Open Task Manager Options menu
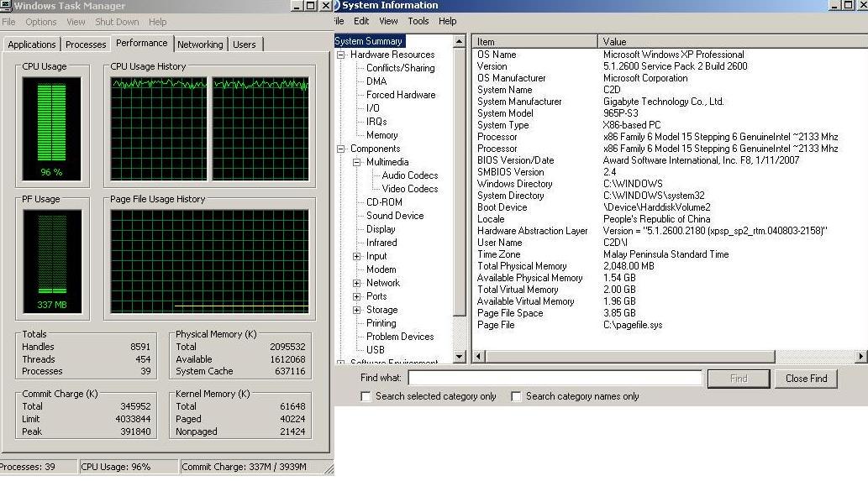Screen dimensions: 868x481 [x=41, y=22]
